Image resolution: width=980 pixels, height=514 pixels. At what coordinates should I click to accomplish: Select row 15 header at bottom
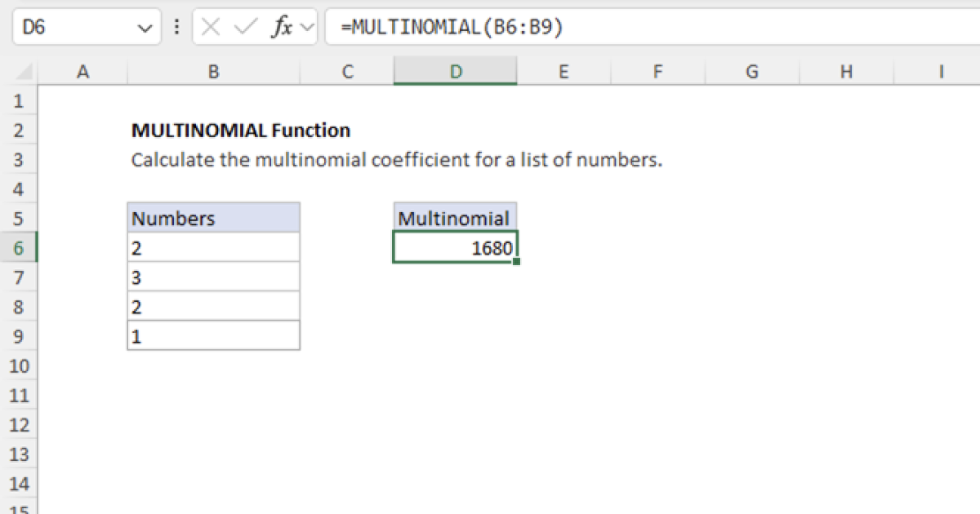18,510
